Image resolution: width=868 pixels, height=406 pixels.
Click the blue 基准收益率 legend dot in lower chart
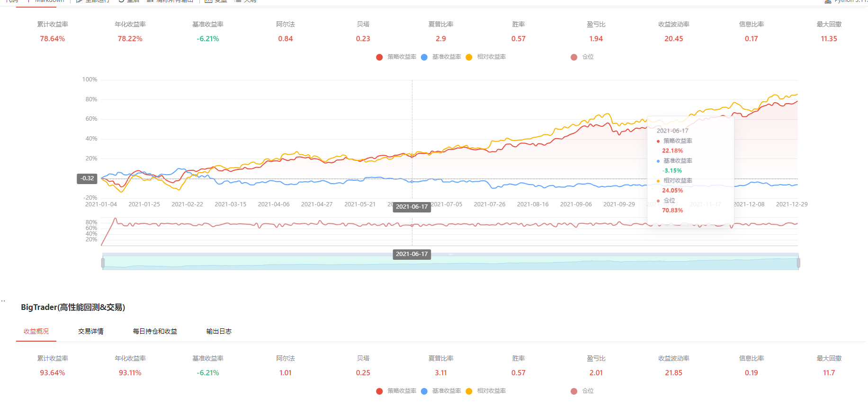[424, 391]
